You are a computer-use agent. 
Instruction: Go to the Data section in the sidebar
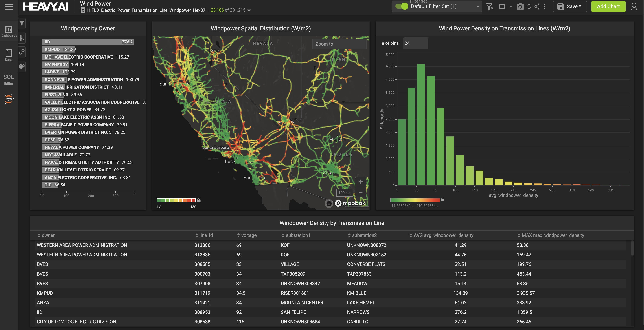click(9, 55)
